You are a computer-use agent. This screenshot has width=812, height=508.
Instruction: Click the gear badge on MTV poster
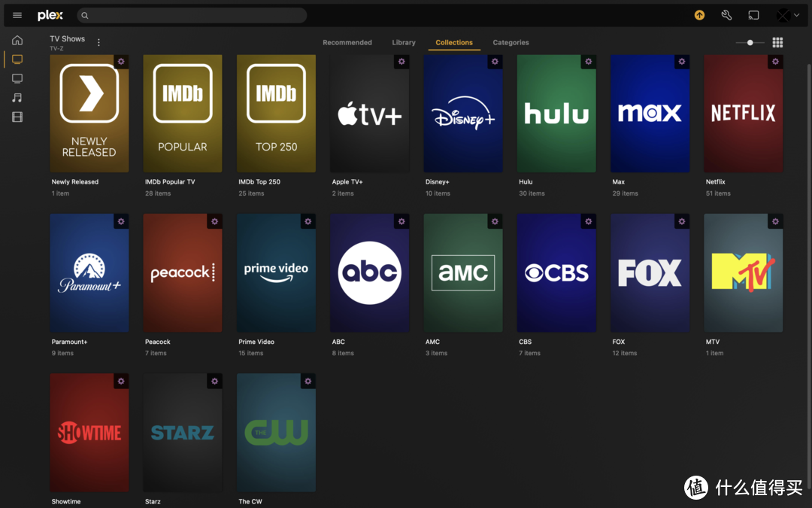(x=775, y=221)
